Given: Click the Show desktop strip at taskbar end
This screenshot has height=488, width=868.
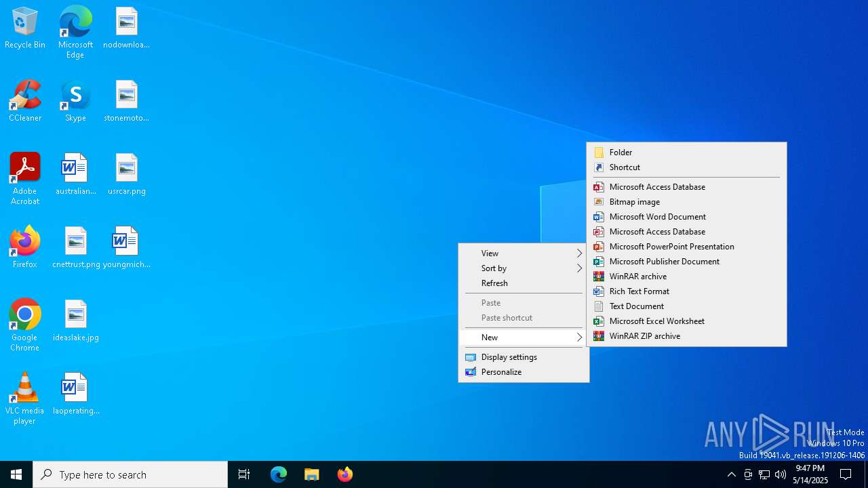Looking at the screenshot, I should click(x=866, y=474).
